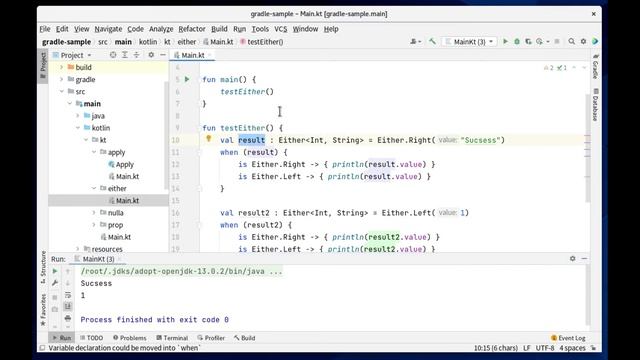Toggle the Gradle side tool window
640x360 pixels.
[x=596, y=66]
